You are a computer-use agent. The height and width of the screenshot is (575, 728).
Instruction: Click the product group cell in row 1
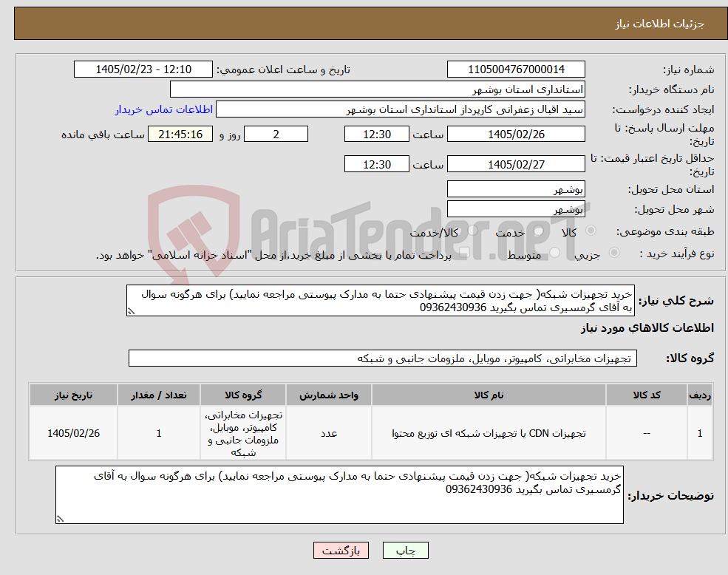(243, 433)
